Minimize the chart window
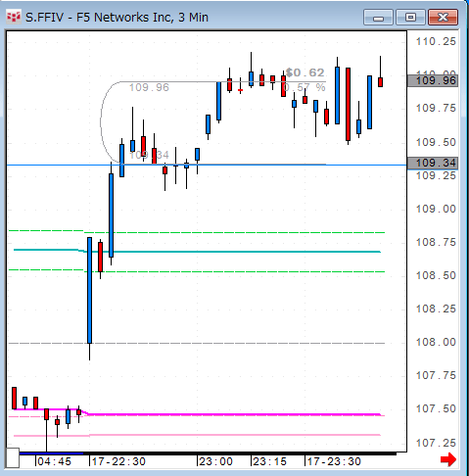 378,18
